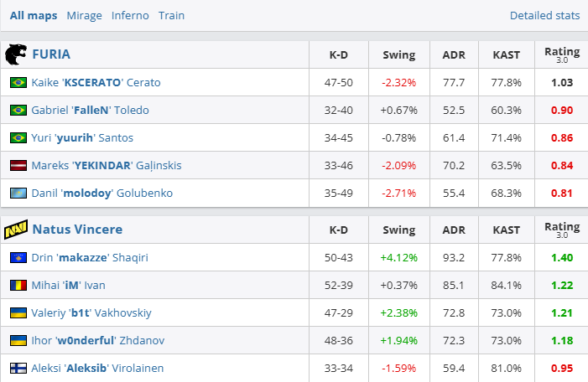Click Kazakhstan flag beside molodoy
Viewport: 588px width, 382px height.
coord(18,193)
